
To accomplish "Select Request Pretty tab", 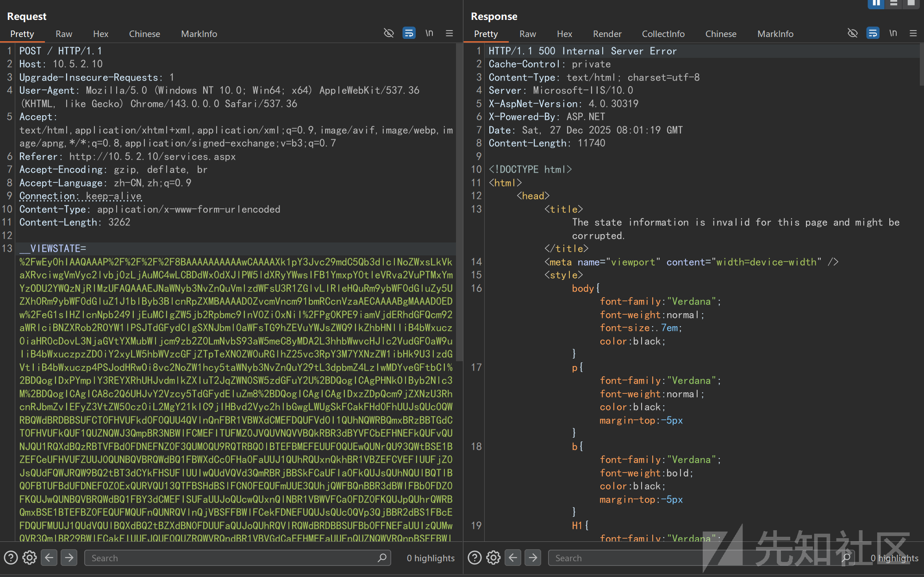I will (22, 34).
